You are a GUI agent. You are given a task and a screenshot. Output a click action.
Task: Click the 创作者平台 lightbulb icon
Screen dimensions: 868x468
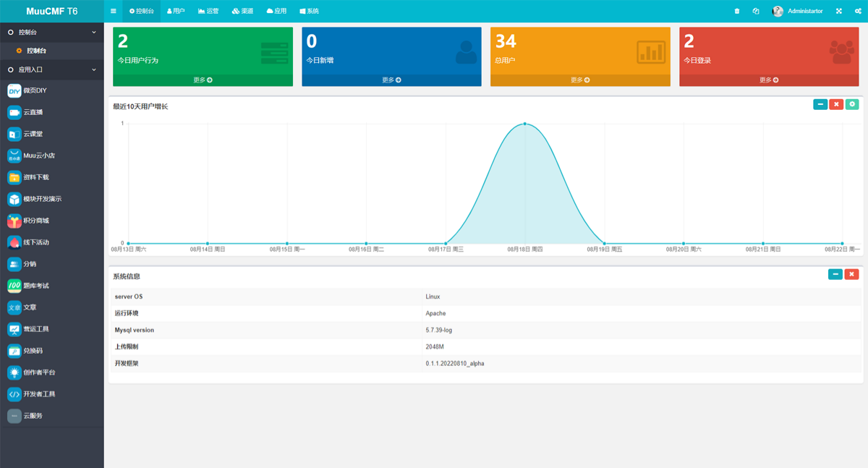[14, 373]
